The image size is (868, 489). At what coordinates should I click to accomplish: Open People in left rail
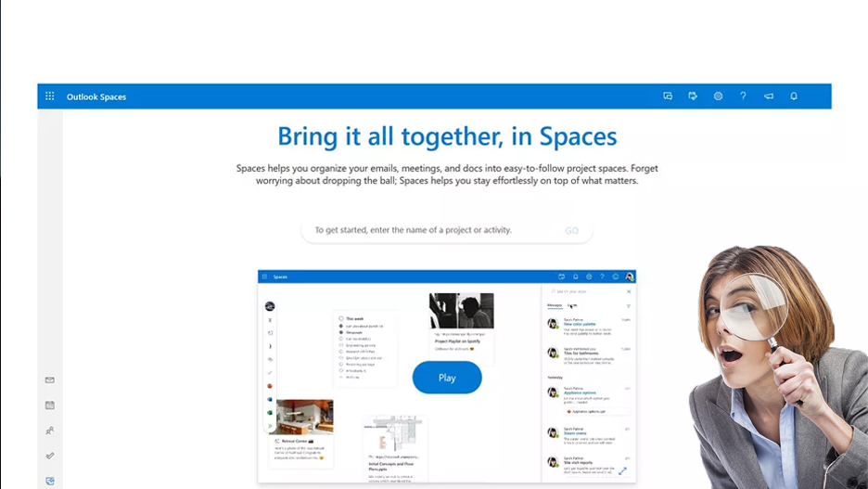point(50,431)
